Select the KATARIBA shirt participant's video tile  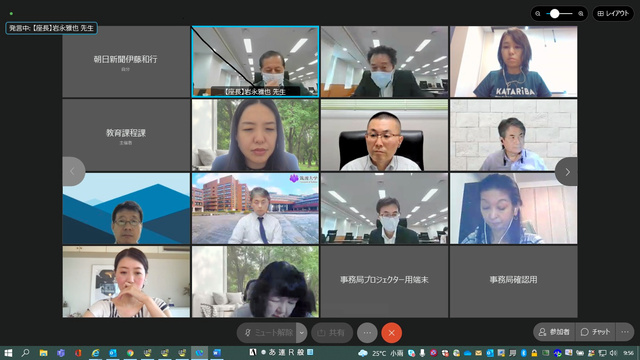(x=513, y=62)
